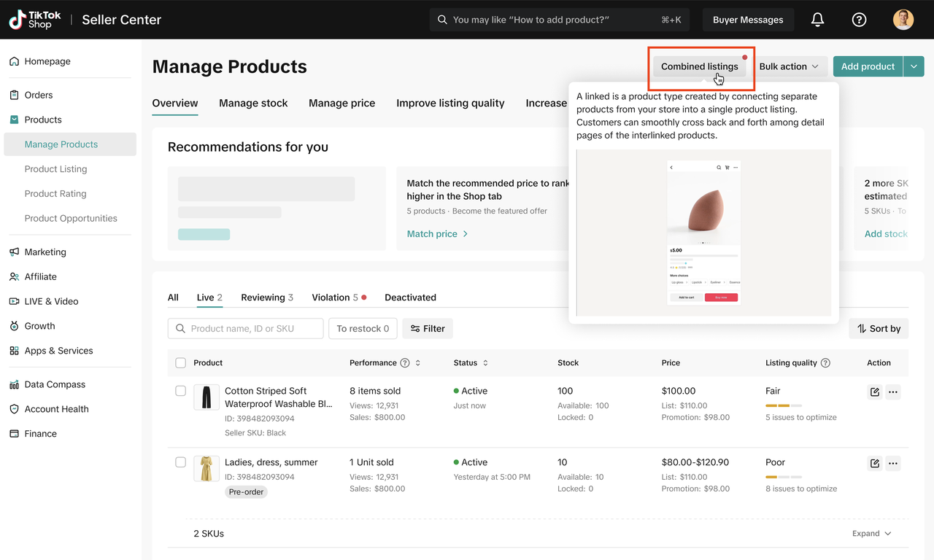The height and width of the screenshot is (560, 934).
Task: Click the Performance info icon
Action: [x=405, y=363]
